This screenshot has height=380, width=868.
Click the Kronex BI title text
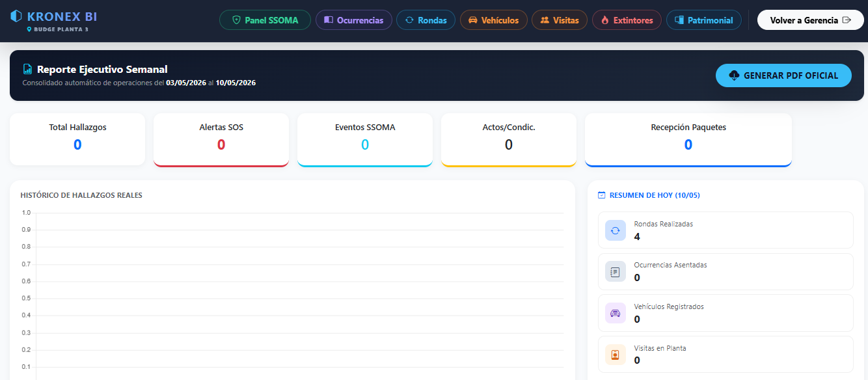click(x=62, y=16)
